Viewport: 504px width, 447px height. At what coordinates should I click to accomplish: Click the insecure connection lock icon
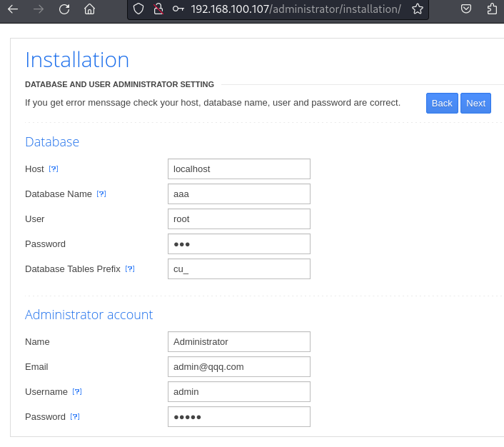(x=158, y=9)
